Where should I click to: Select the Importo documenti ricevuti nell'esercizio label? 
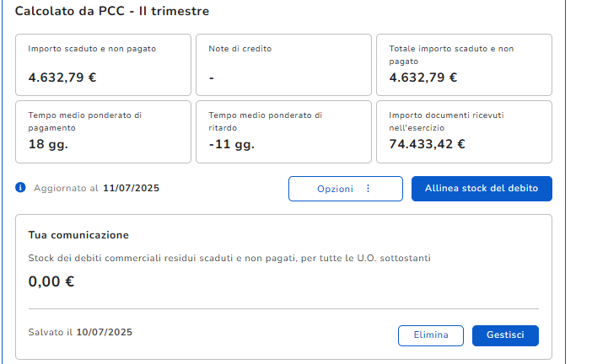[446, 121]
